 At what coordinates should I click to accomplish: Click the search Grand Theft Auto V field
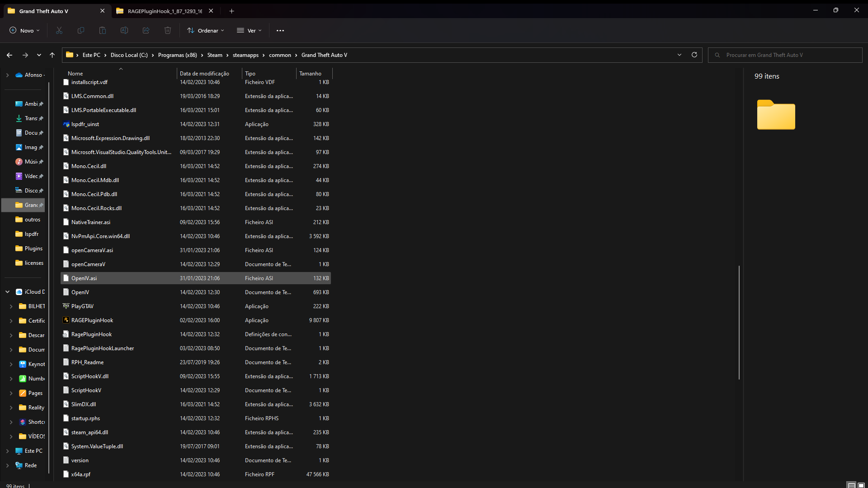[787, 55]
